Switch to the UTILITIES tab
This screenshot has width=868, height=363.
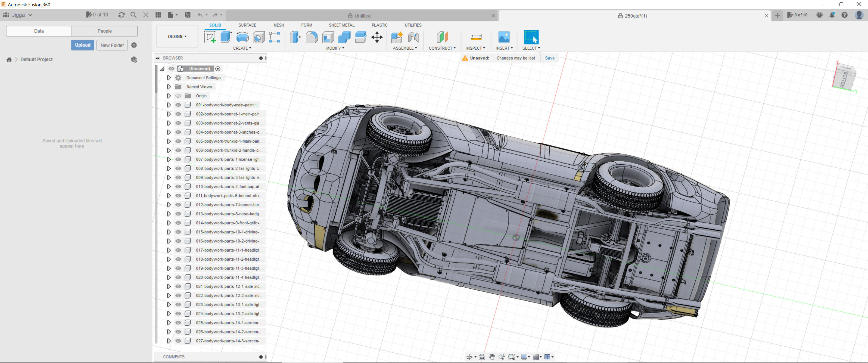pyautogui.click(x=413, y=25)
